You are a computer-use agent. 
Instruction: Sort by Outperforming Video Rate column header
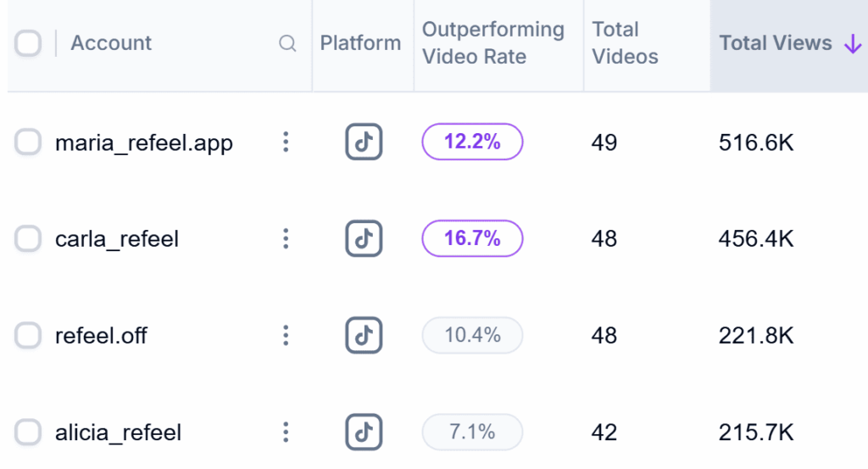492,43
